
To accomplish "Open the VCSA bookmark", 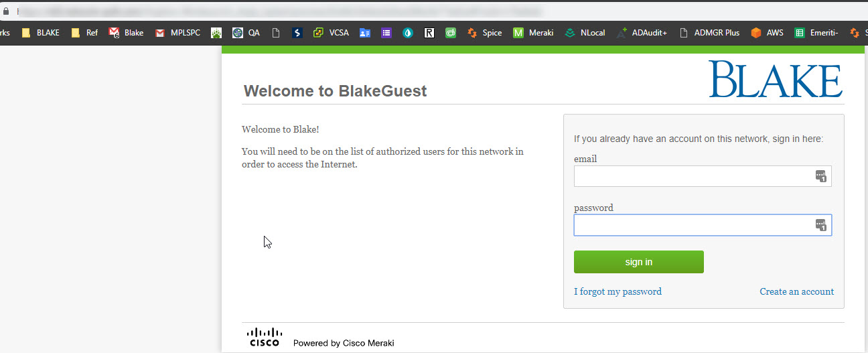I will [x=331, y=32].
